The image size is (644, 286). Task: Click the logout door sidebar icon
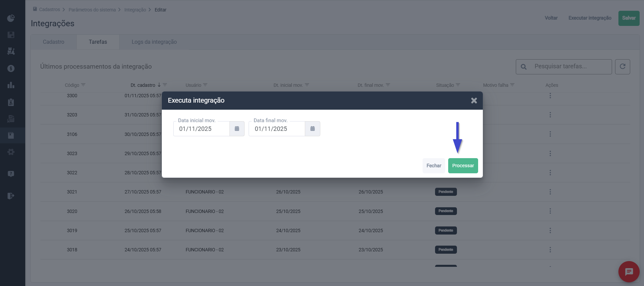tap(11, 196)
